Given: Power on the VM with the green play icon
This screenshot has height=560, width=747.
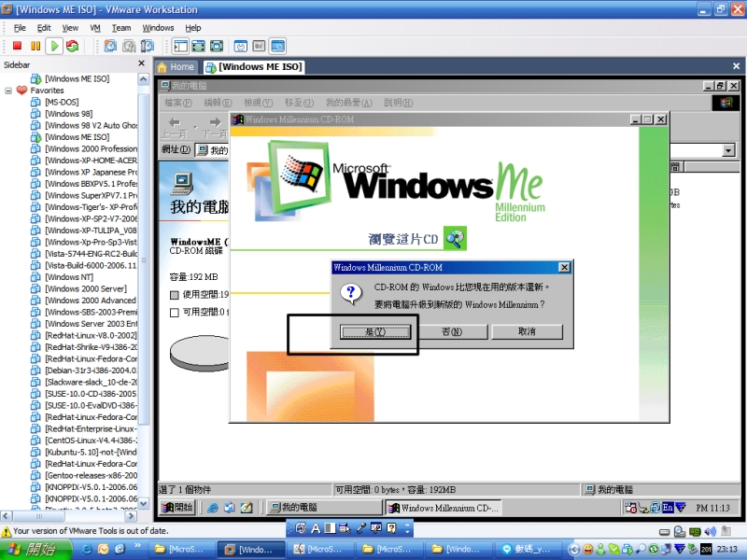Looking at the screenshot, I should 54,46.
